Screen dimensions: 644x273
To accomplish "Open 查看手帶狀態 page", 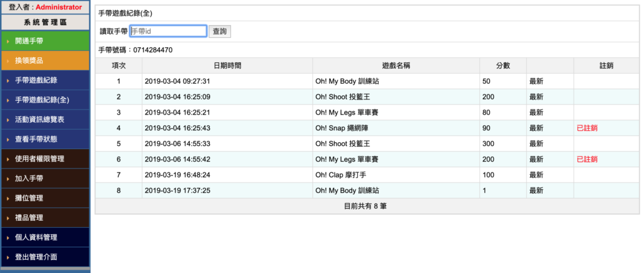I will point(45,139).
